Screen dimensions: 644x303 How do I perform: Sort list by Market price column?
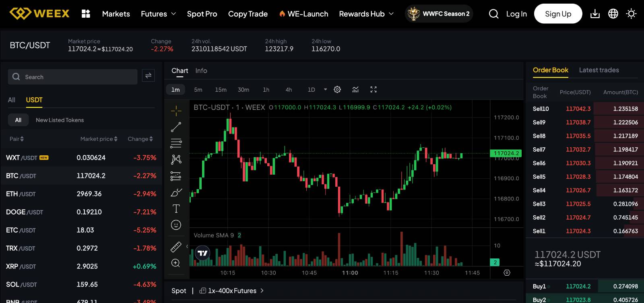click(99, 139)
